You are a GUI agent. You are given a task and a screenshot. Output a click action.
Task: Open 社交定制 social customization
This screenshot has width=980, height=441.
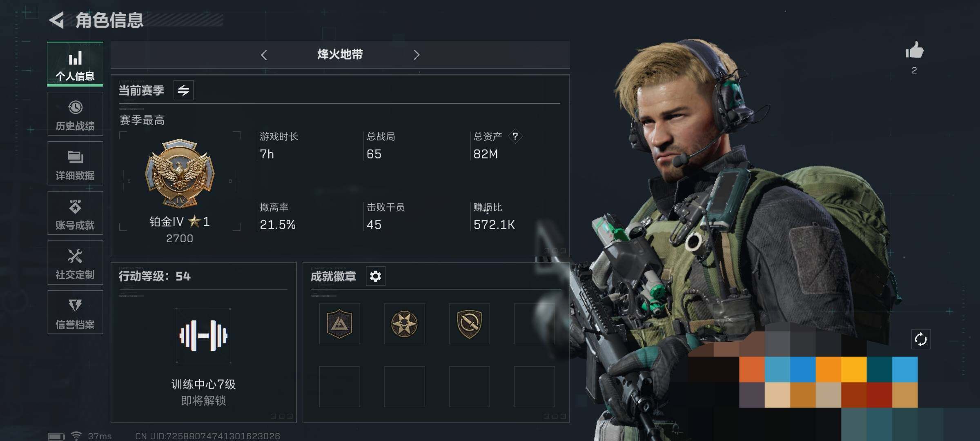pos(75,263)
